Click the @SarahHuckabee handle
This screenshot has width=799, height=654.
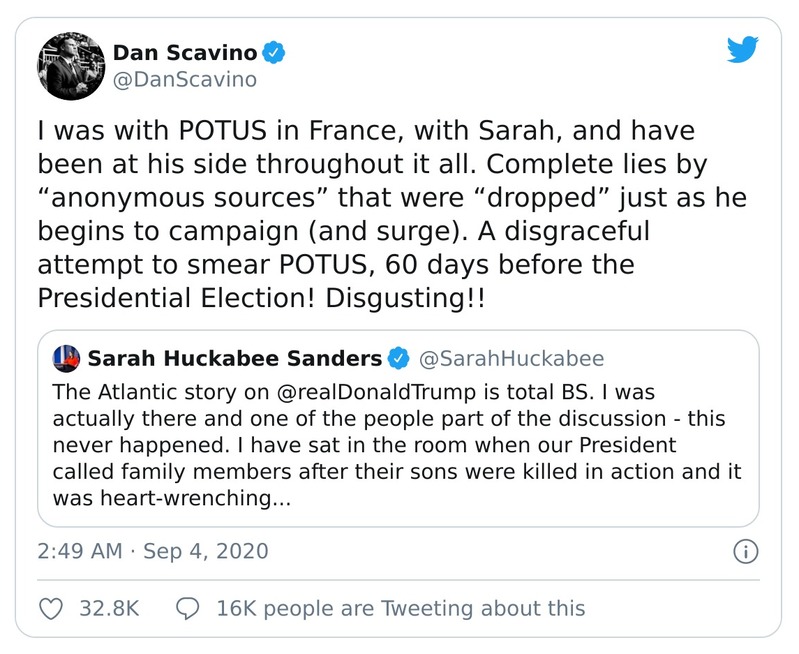point(510,358)
